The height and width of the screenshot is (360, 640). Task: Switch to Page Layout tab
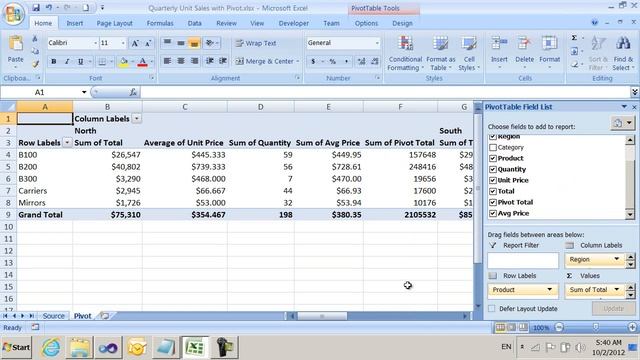click(115, 23)
